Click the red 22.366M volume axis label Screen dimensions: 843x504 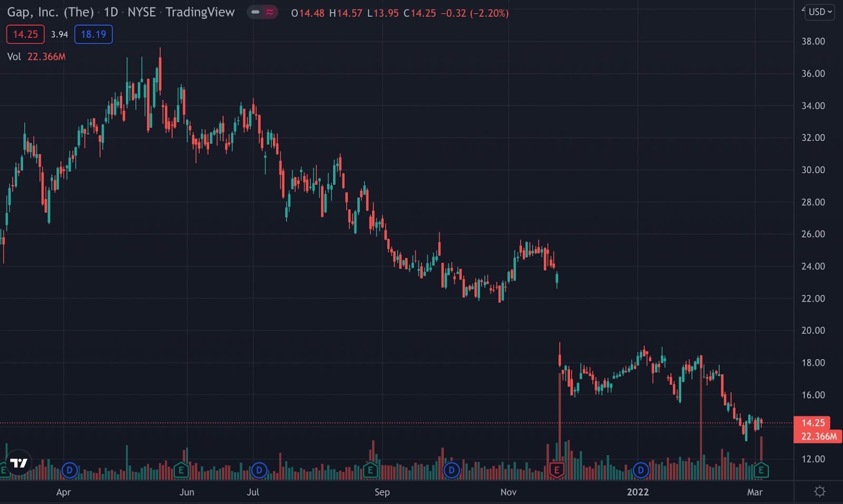coord(819,436)
